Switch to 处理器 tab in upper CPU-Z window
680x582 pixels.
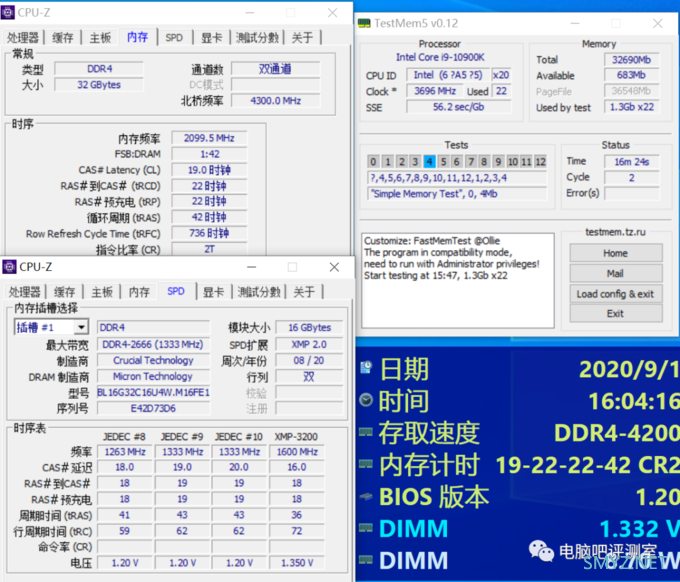click(23, 38)
